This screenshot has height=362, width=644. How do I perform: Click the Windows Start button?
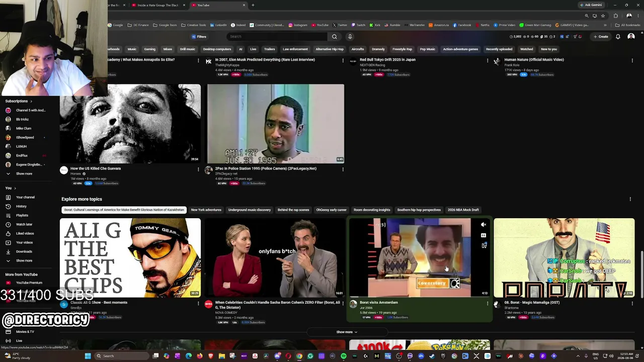coord(88,356)
